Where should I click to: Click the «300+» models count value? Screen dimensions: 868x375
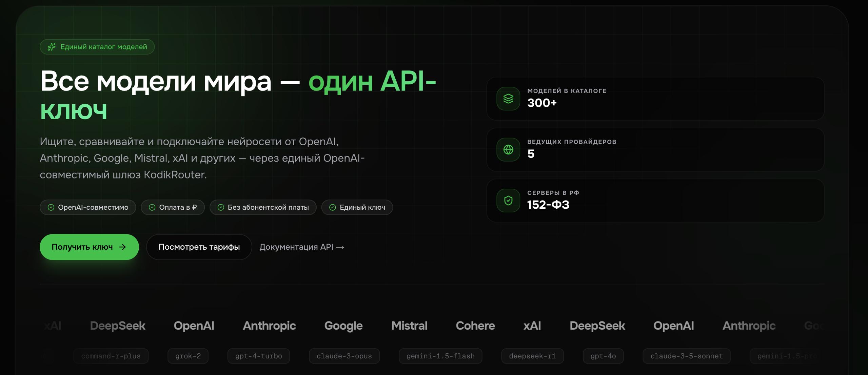point(542,103)
